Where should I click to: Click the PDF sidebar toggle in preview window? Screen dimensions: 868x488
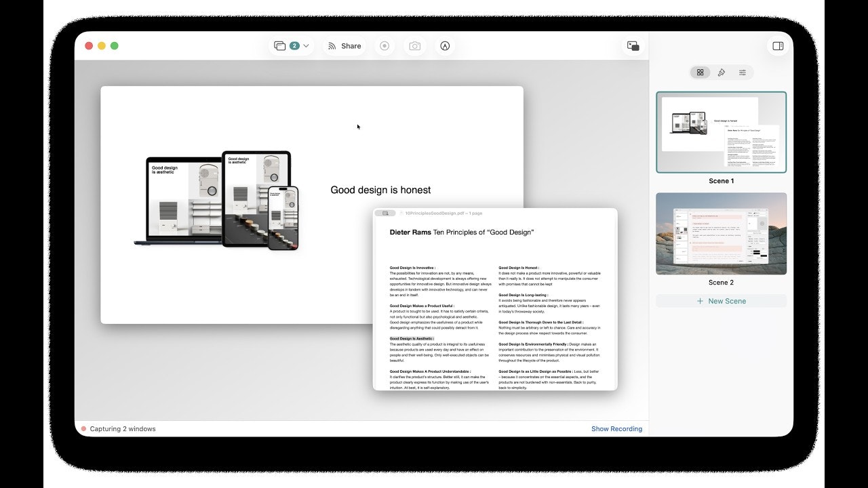(384, 213)
